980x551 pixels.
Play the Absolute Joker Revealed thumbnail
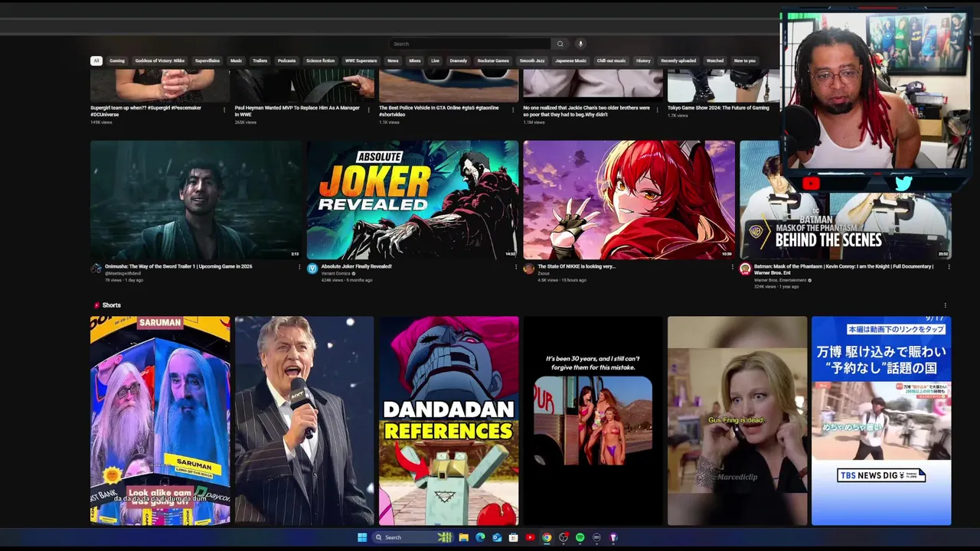pos(413,200)
